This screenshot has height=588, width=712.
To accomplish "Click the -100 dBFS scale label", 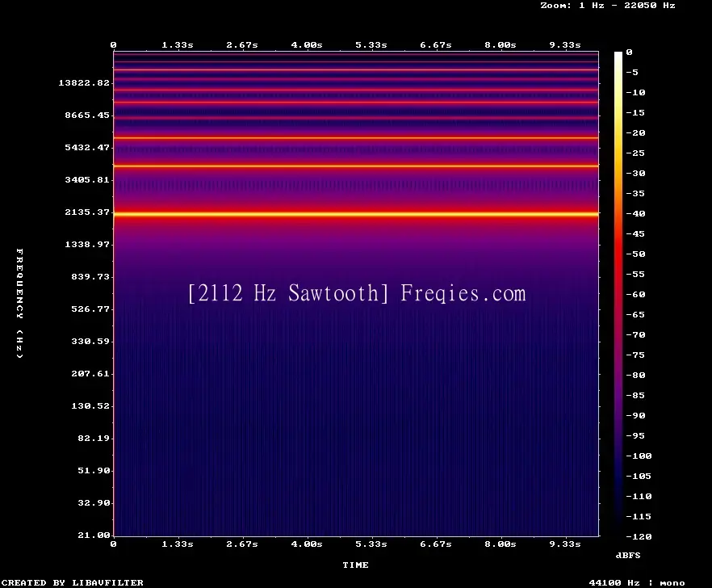I will coord(639,456).
